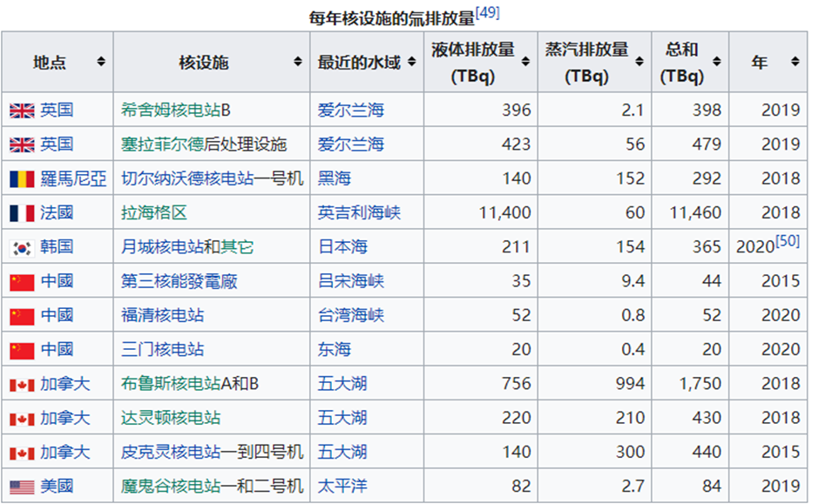Open the 黑海 water body link
This screenshot has width=819, height=504.
pyautogui.click(x=335, y=178)
